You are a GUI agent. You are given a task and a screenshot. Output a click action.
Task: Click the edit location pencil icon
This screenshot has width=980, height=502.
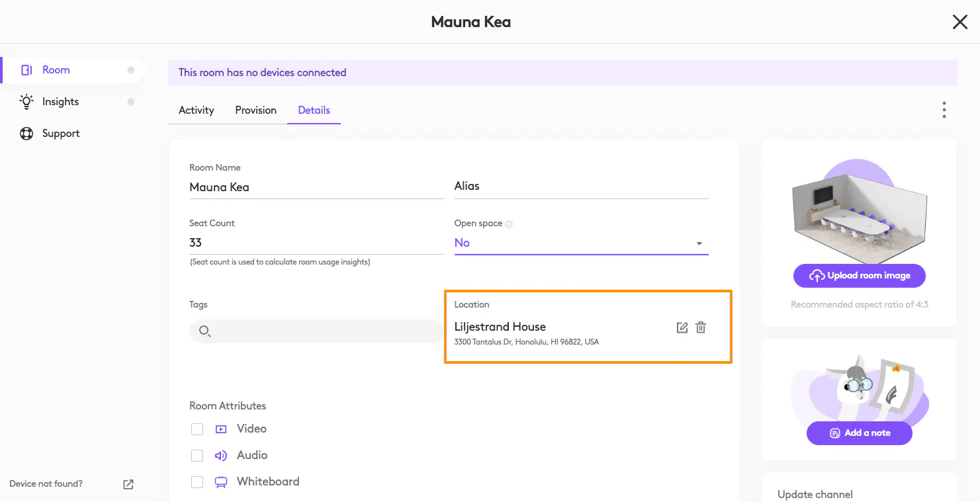(682, 327)
